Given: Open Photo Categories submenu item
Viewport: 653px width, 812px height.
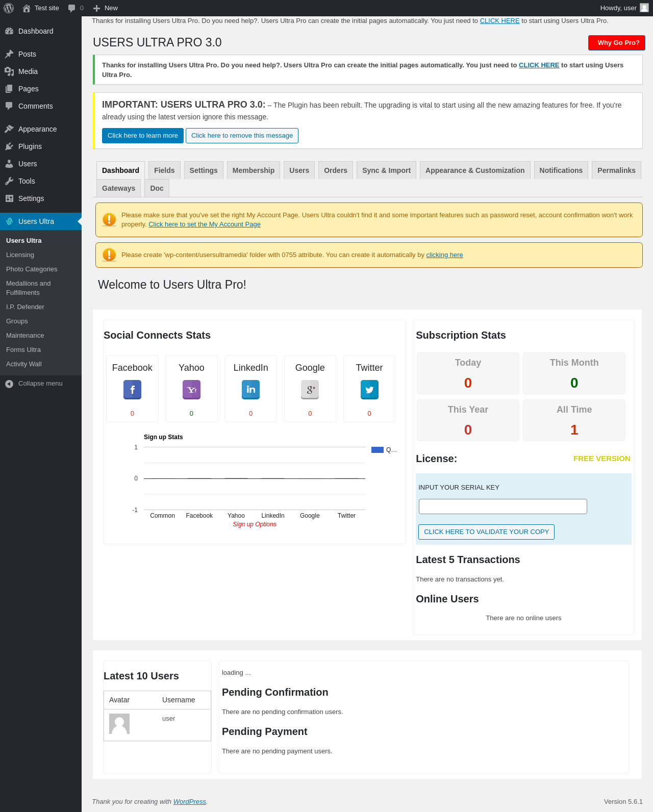Looking at the screenshot, I should [x=32, y=269].
